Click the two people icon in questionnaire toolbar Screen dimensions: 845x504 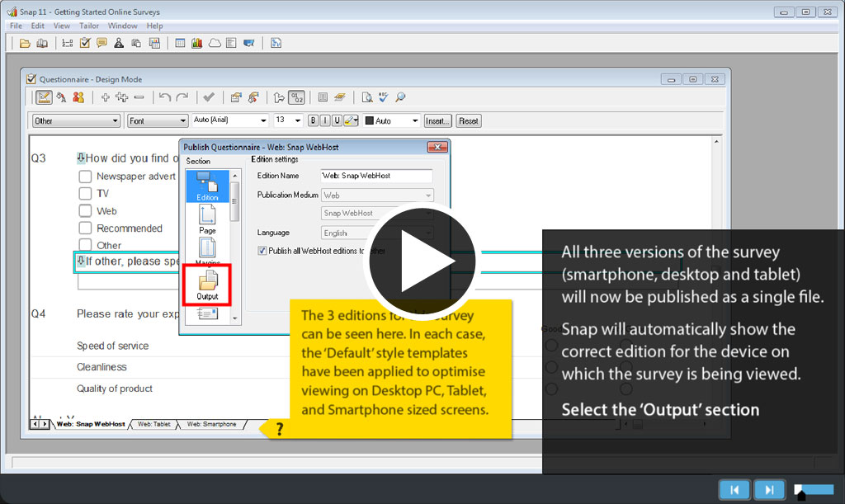point(78,97)
